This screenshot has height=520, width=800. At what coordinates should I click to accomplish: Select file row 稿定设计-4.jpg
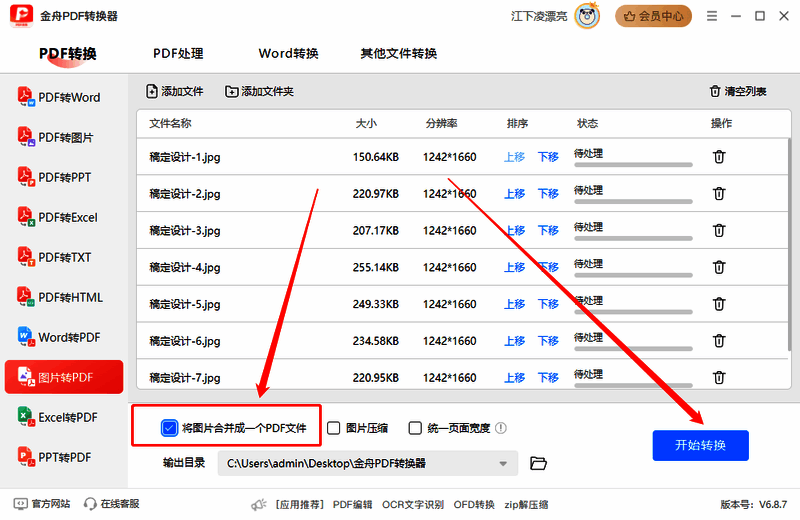pyautogui.click(x=463, y=267)
